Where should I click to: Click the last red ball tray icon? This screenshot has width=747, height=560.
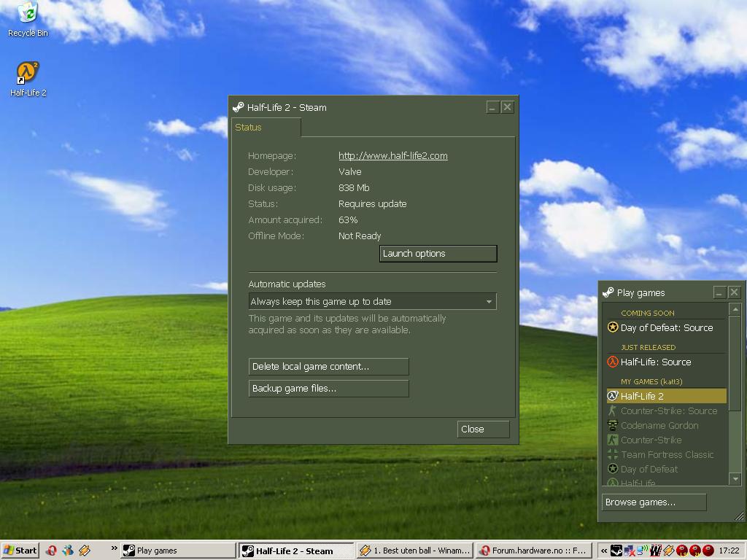[708, 551]
